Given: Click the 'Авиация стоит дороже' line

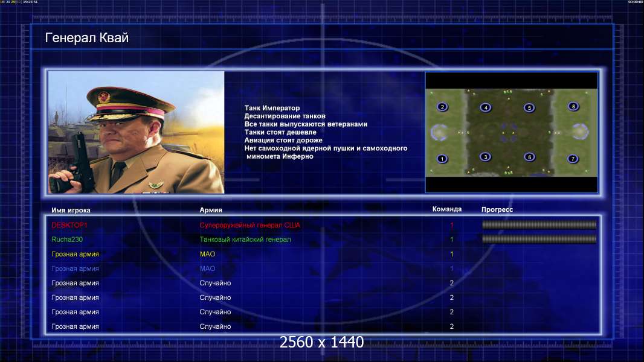Looking at the screenshot, I should coord(283,140).
